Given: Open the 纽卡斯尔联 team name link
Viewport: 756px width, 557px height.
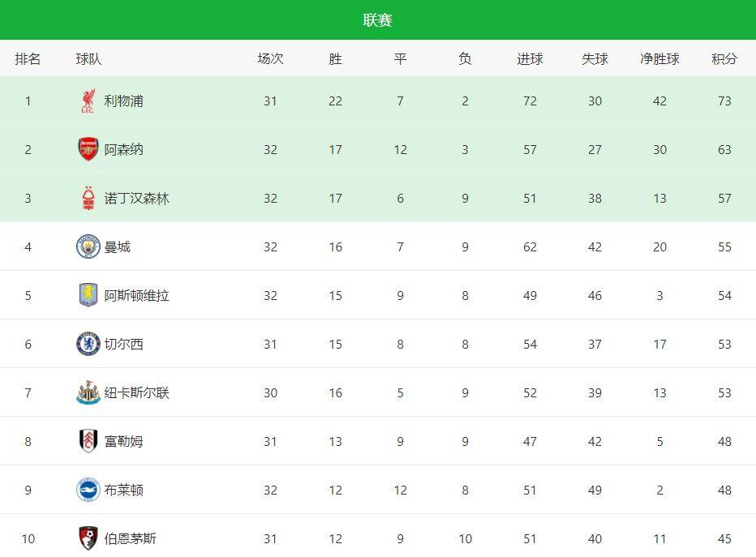Looking at the screenshot, I should point(136,393).
